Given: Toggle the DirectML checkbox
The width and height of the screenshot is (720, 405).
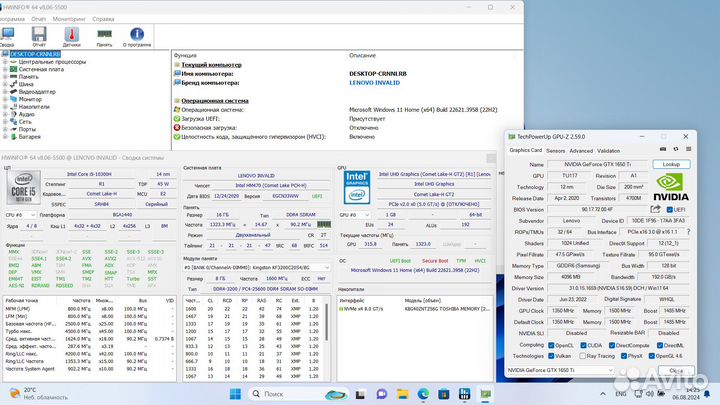Looking at the screenshot, I should pos(659,345).
